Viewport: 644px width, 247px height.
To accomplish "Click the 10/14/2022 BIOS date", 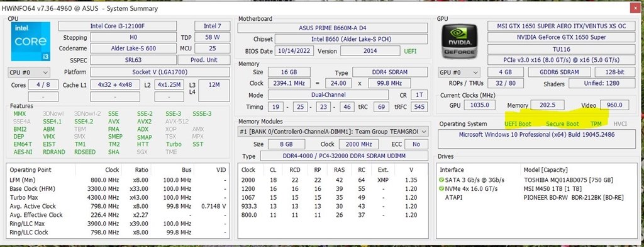I will coord(294,51).
